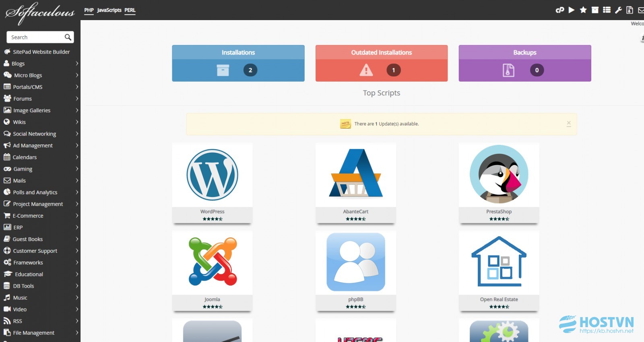The image size is (644, 342).
Task: Open the demos play icon in top bar
Action: (x=572, y=10)
